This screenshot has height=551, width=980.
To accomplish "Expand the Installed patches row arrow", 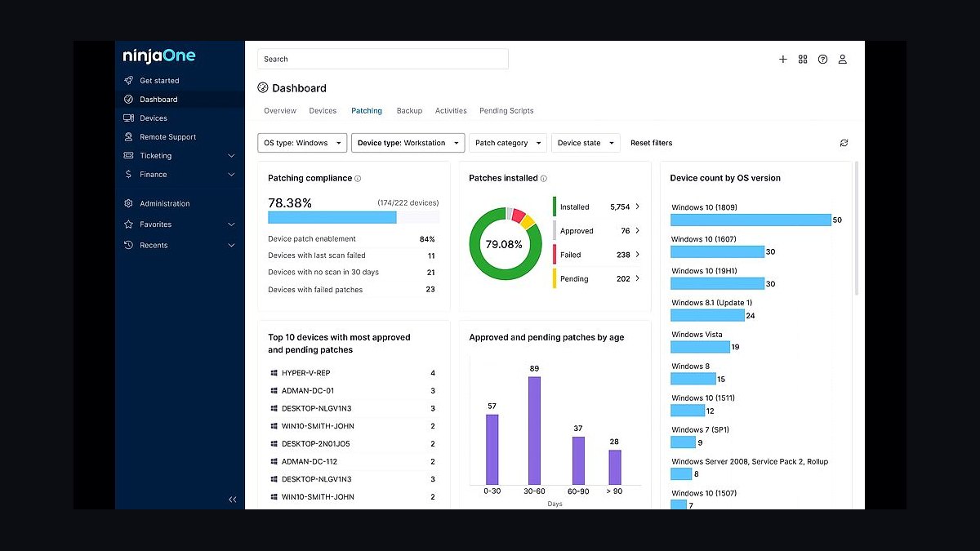I will 638,207.
